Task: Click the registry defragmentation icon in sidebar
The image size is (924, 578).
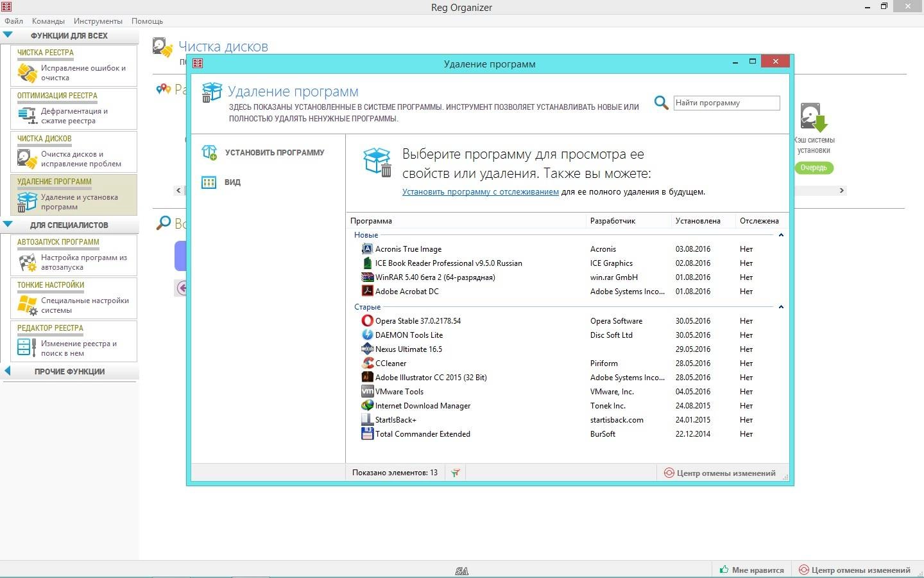Action: (x=27, y=116)
